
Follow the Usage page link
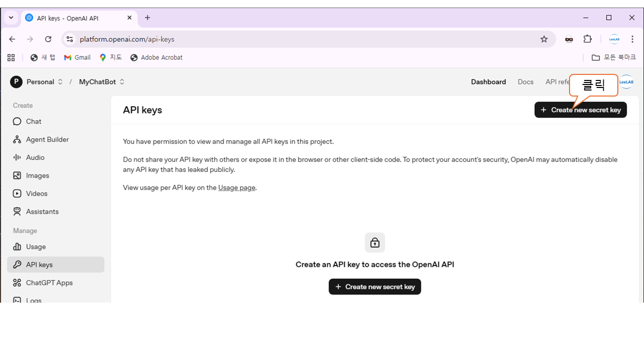(236, 188)
